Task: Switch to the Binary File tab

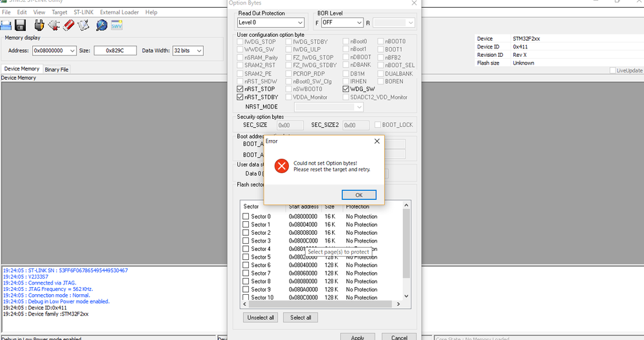Action: click(57, 70)
